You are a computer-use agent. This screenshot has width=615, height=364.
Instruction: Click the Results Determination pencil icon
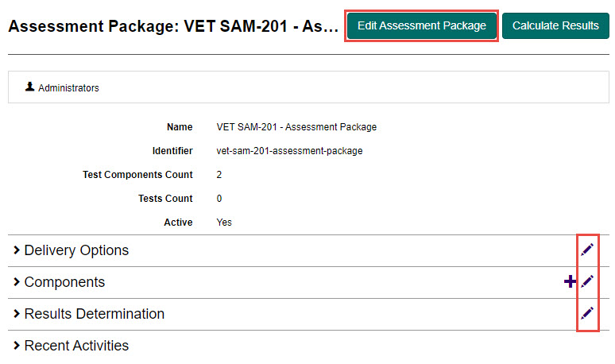point(587,313)
